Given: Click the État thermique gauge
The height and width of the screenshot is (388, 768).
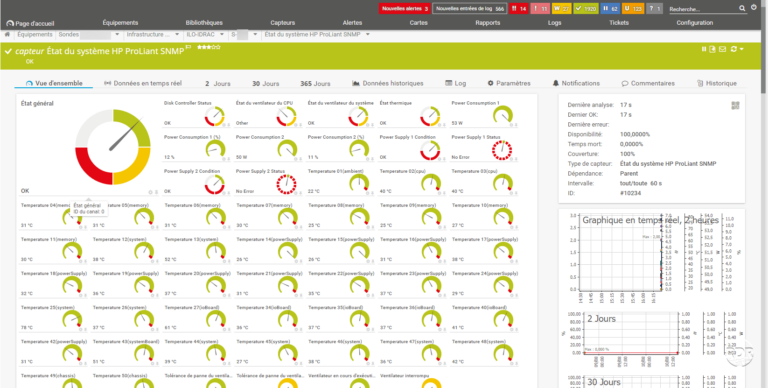Looking at the screenshot, I should (430, 117).
